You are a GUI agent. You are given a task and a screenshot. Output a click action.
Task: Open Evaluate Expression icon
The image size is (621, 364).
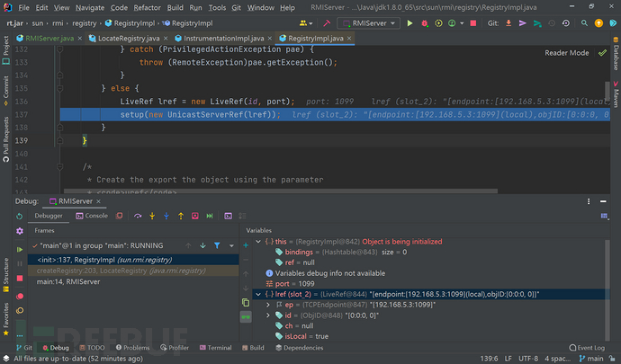click(228, 216)
